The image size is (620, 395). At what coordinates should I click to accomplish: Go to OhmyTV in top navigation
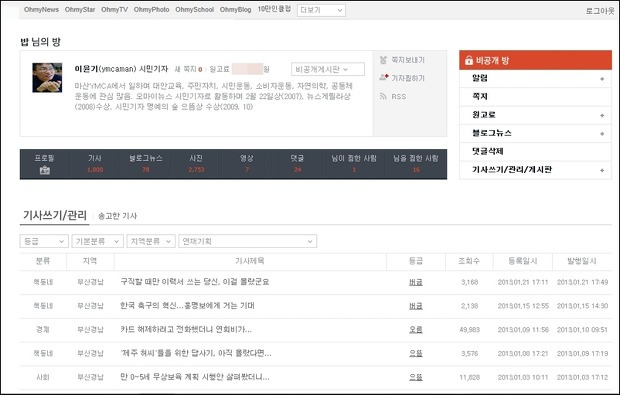point(114,9)
